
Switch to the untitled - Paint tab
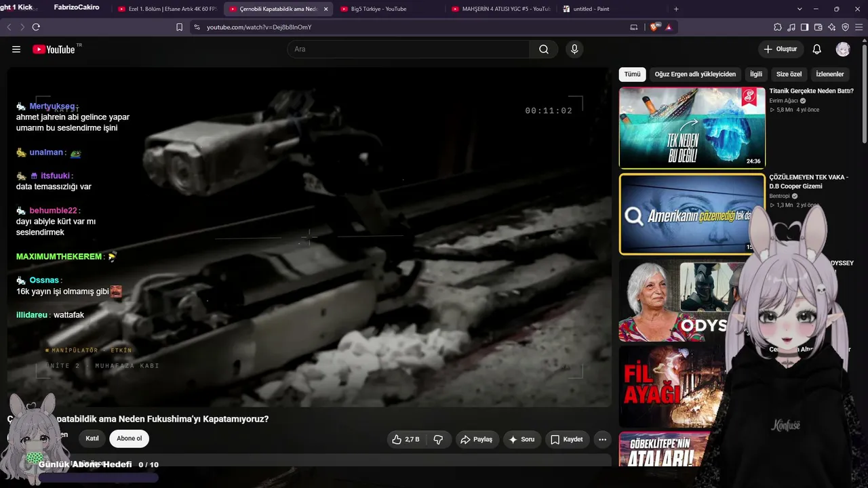click(x=610, y=9)
